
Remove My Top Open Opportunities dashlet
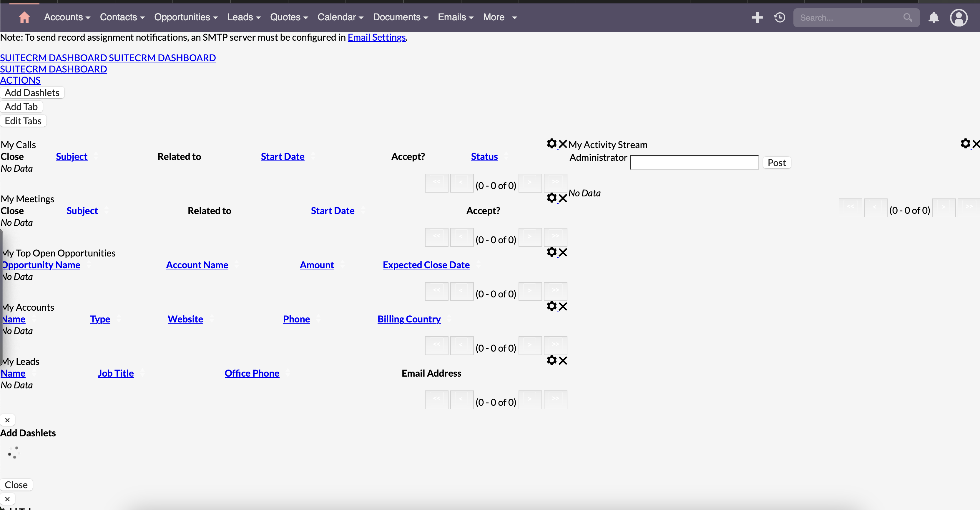point(563,252)
